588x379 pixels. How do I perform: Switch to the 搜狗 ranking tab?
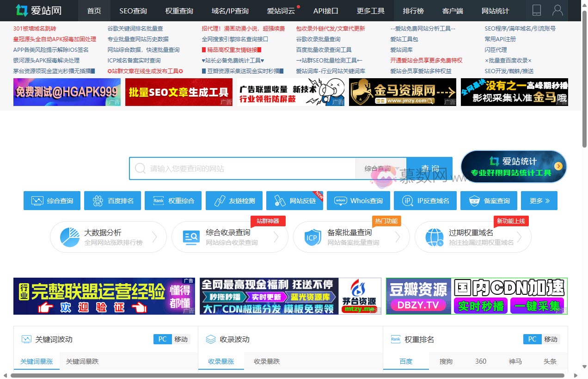point(446,361)
